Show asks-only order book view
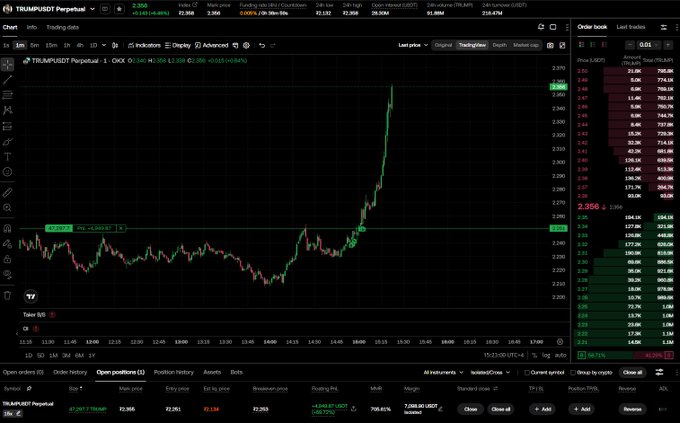Image resolution: width=680 pixels, height=423 pixels. click(604, 45)
